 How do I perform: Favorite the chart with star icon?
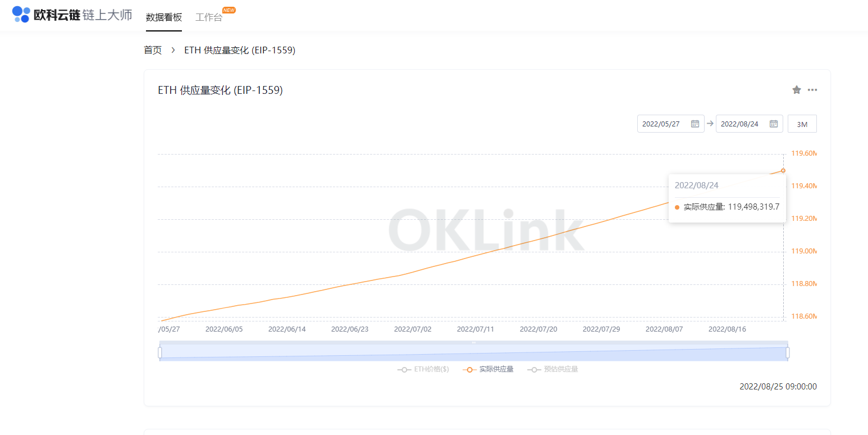796,90
